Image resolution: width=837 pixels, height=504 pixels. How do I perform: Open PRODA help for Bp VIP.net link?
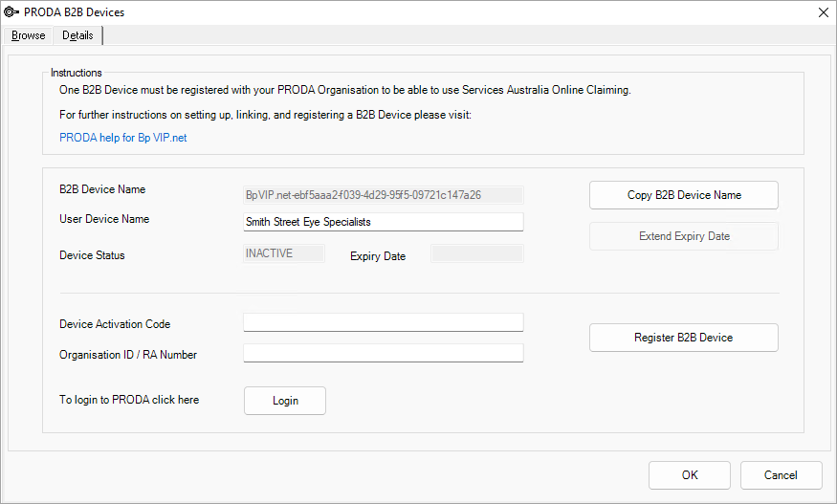(122, 138)
